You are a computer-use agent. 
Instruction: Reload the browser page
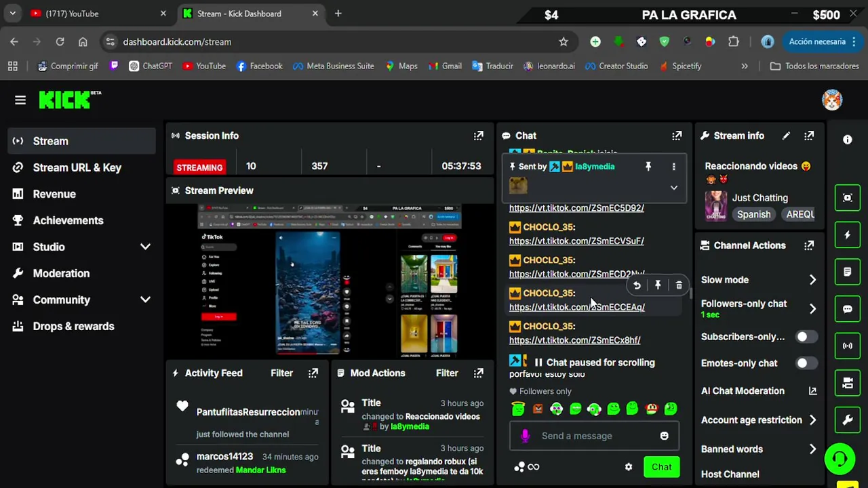point(60,41)
